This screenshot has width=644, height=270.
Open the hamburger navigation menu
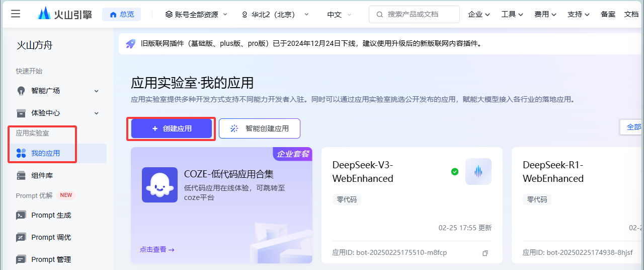coord(16,14)
